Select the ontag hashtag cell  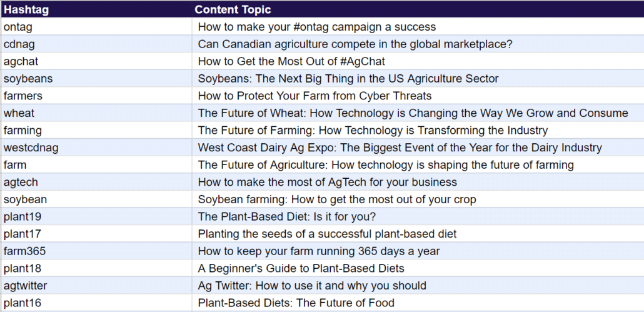[96, 27]
